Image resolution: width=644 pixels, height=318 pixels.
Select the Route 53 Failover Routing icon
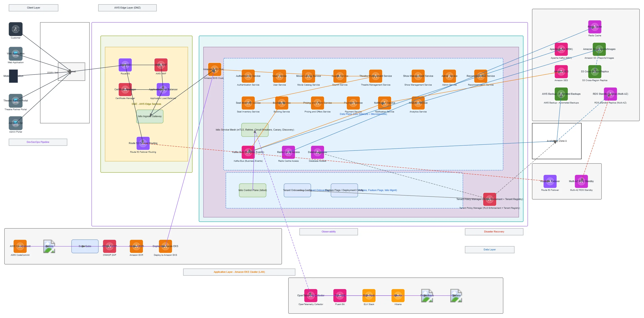[x=143, y=143]
